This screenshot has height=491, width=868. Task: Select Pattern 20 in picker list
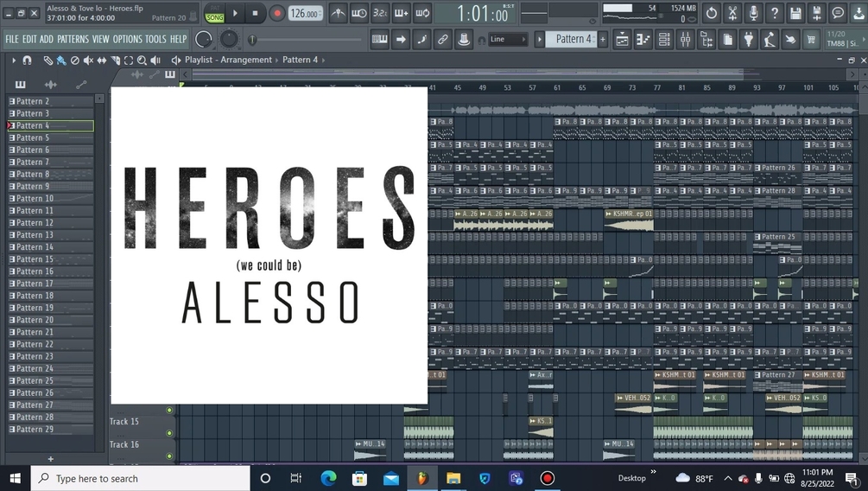pyautogui.click(x=50, y=320)
